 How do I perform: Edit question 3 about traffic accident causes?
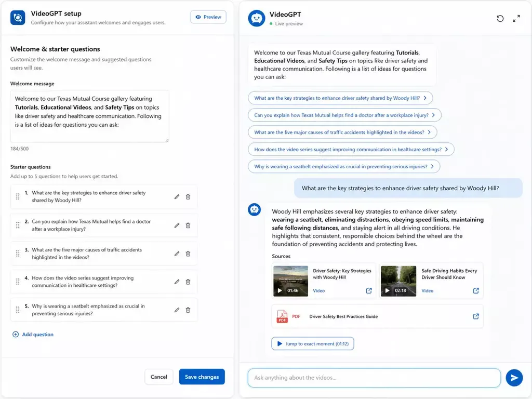tap(177, 254)
